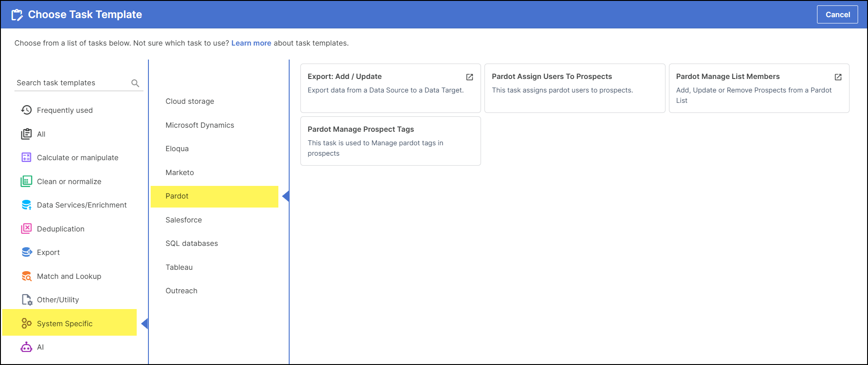868x365 pixels.
Task: Open Pardot Manage List Members external link icon
Action: click(838, 77)
